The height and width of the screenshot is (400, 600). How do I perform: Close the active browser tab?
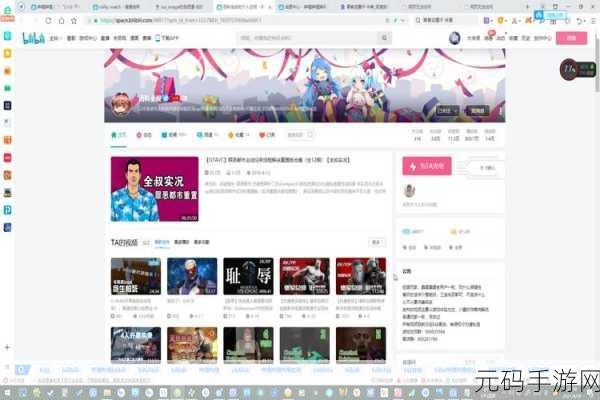click(270, 7)
